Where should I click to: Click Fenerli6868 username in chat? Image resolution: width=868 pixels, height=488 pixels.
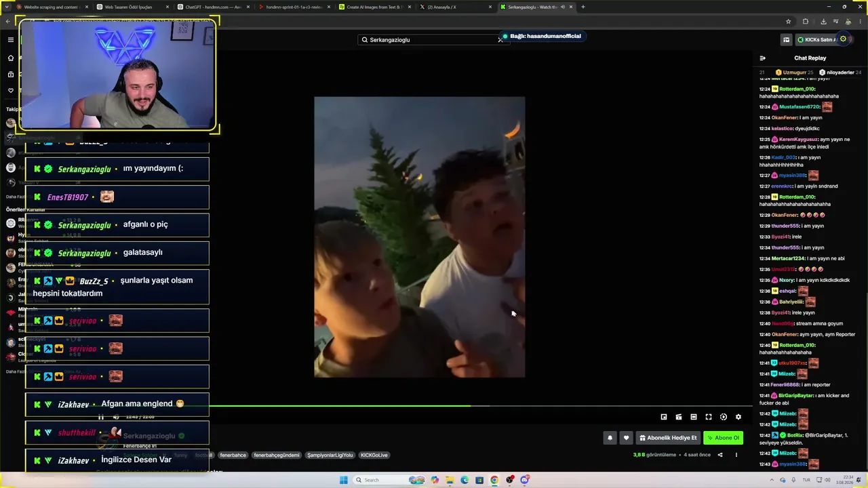pos(785,385)
